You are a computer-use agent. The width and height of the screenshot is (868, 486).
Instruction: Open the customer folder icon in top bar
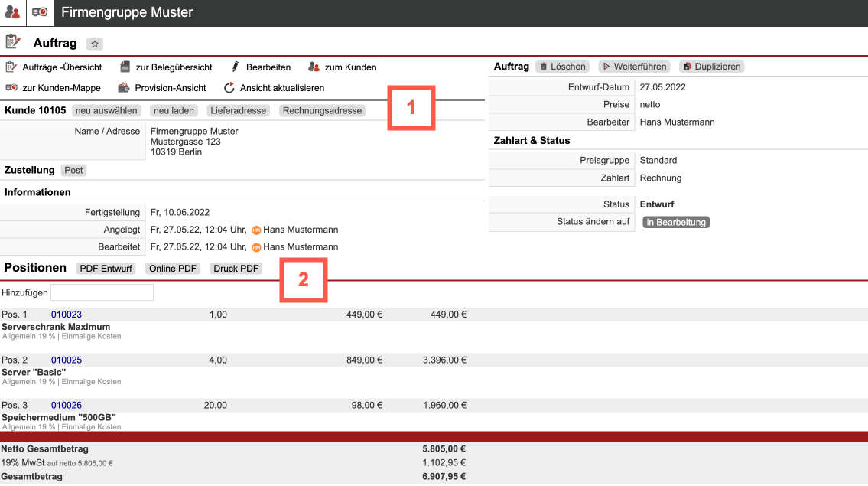(x=40, y=12)
